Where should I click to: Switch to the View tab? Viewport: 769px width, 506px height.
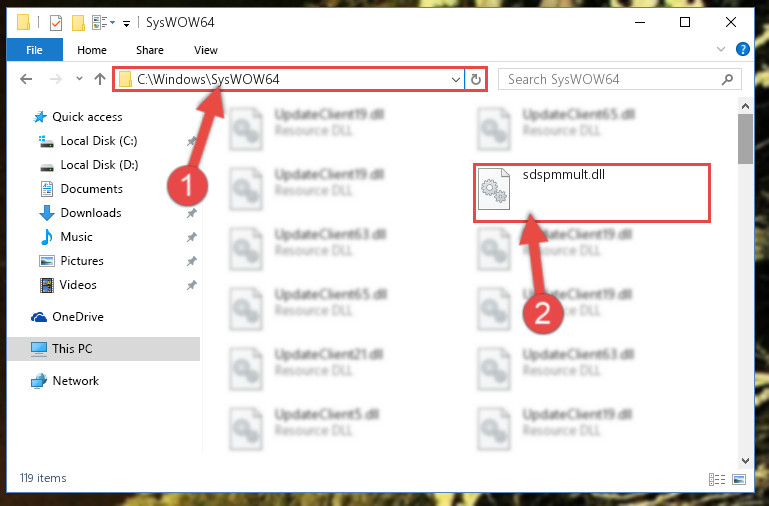pos(205,50)
